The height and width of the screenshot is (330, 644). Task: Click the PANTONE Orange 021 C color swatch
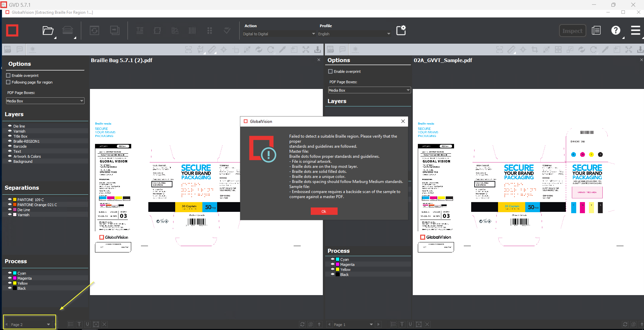(15, 204)
